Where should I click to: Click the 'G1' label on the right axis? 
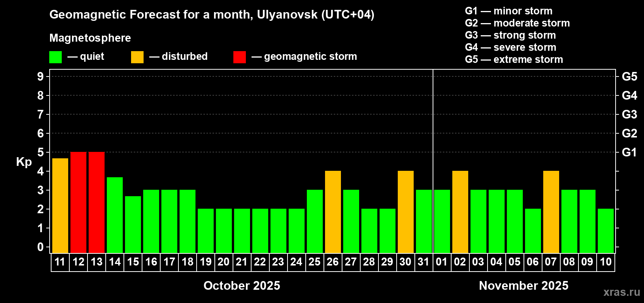tap(630, 152)
